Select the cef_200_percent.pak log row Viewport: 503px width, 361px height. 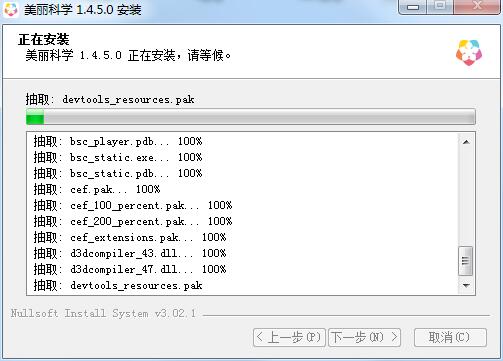(x=242, y=221)
